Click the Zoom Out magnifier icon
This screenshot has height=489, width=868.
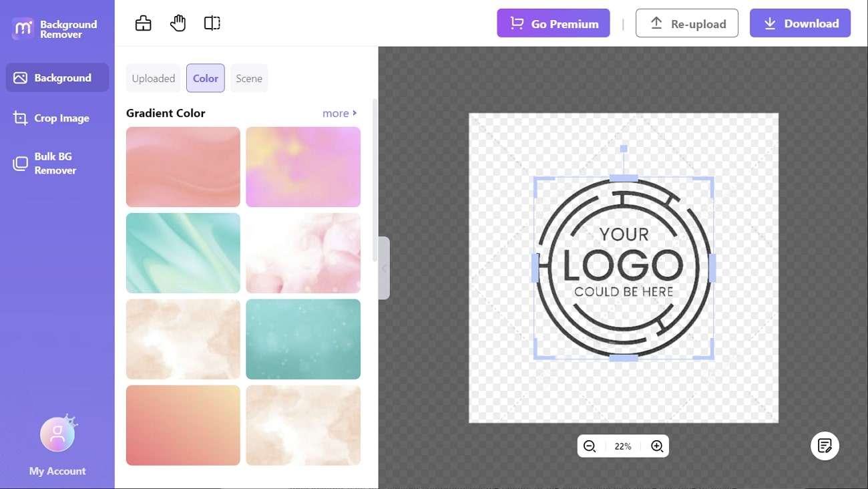point(590,446)
